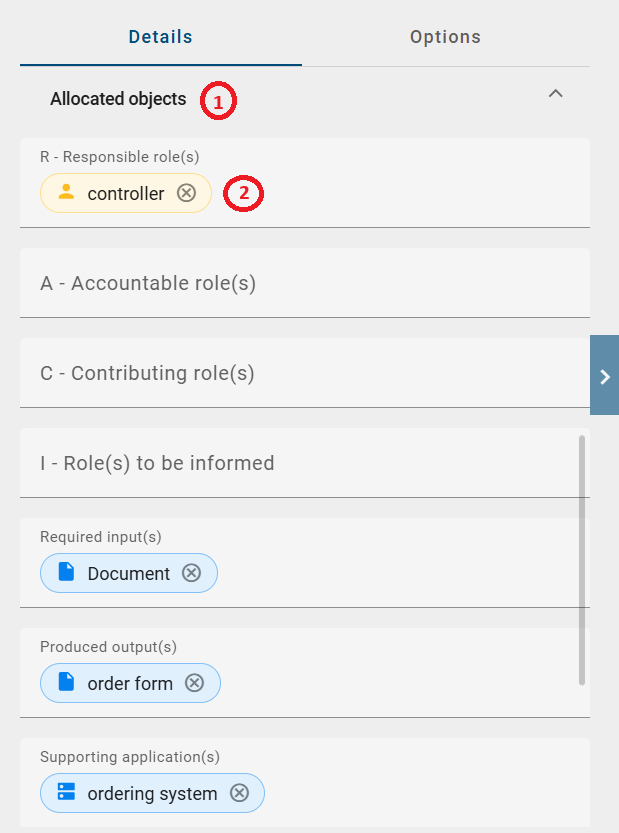Select the Details tab
619x833 pixels.
(x=160, y=36)
